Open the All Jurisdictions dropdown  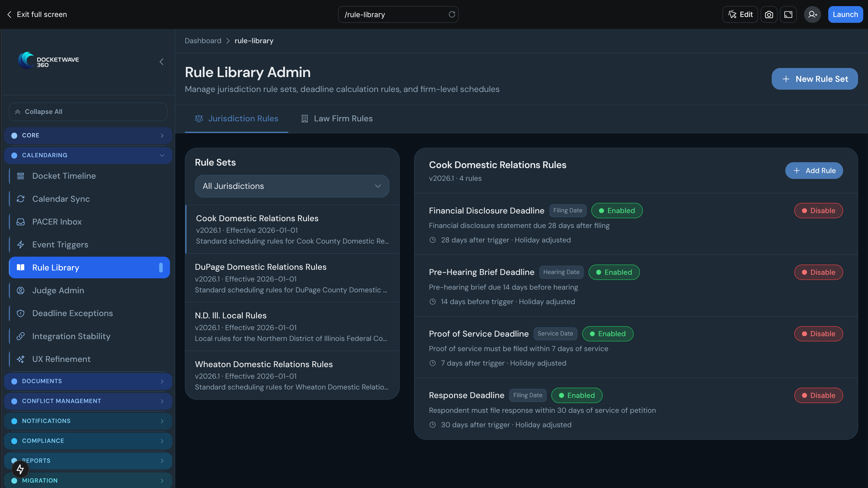292,186
